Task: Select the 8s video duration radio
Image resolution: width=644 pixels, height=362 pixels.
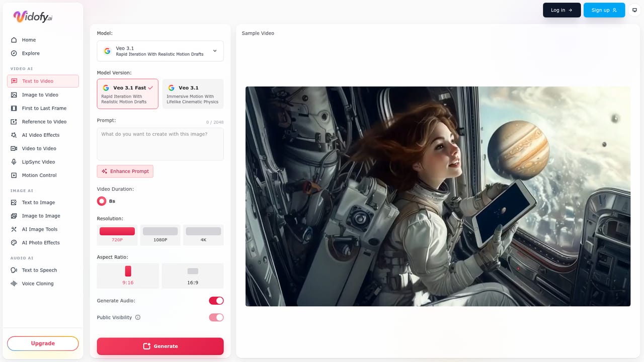Action: click(102, 201)
